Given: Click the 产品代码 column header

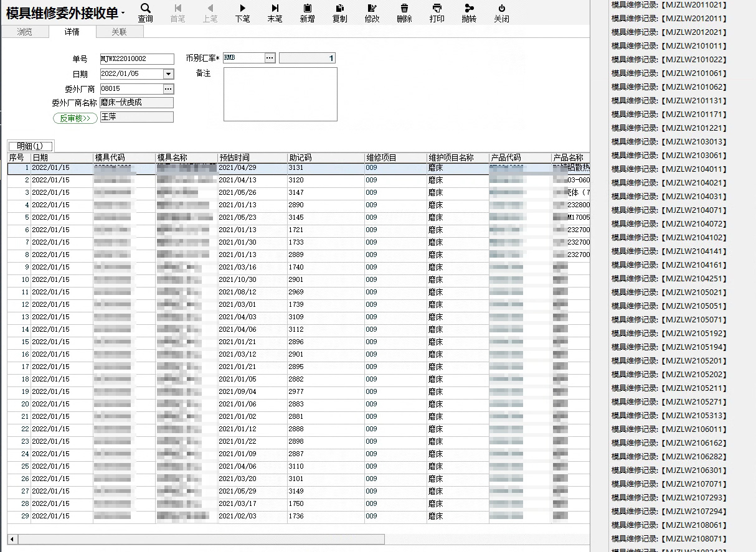Looking at the screenshot, I should pyautogui.click(x=520, y=157).
